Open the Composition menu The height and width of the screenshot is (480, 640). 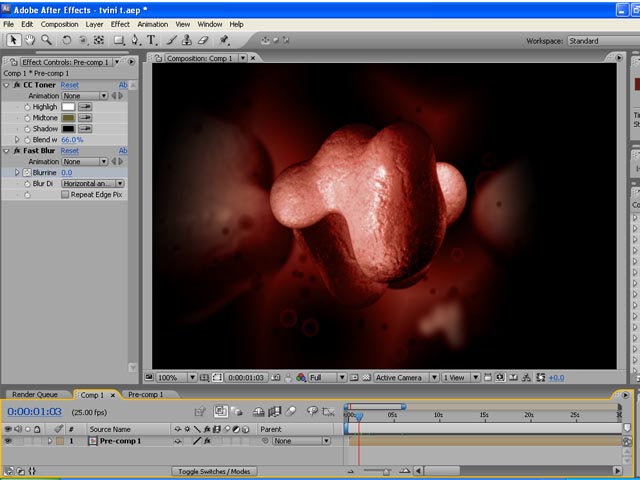(x=59, y=24)
